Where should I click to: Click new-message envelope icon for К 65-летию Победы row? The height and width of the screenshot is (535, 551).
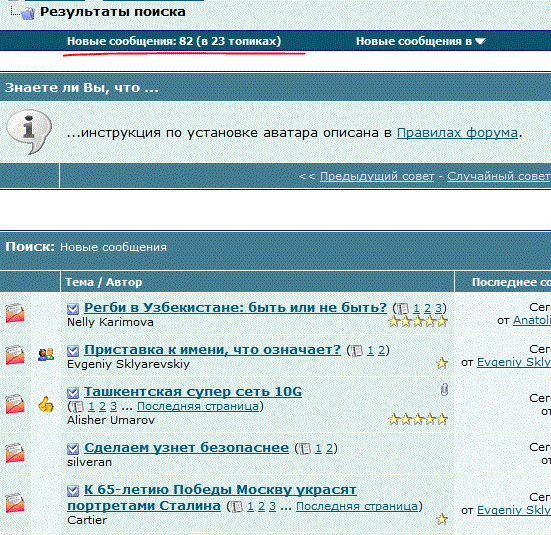click(15, 503)
